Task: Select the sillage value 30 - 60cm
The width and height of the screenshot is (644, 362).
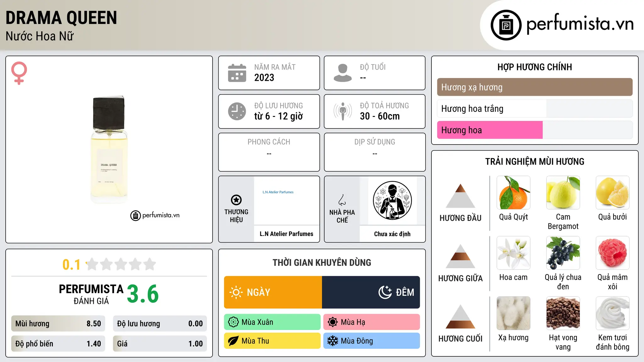Action: pyautogui.click(x=380, y=116)
